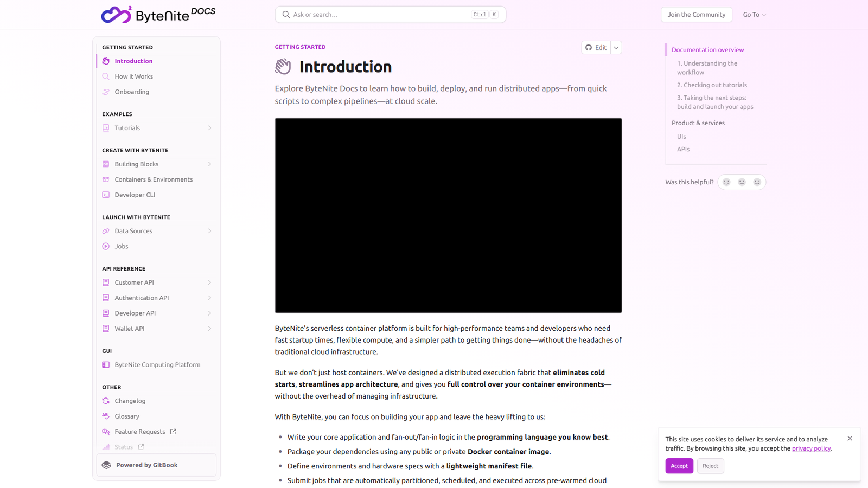Image resolution: width=868 pixels, height=488 pixels.
Task: Open the How it Works page
Action: coord(133,76)
